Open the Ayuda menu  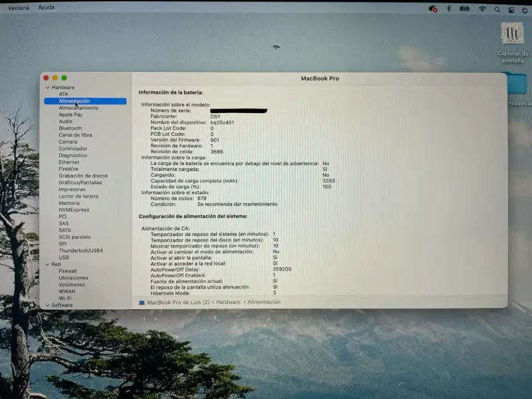[x=46, y=7]
